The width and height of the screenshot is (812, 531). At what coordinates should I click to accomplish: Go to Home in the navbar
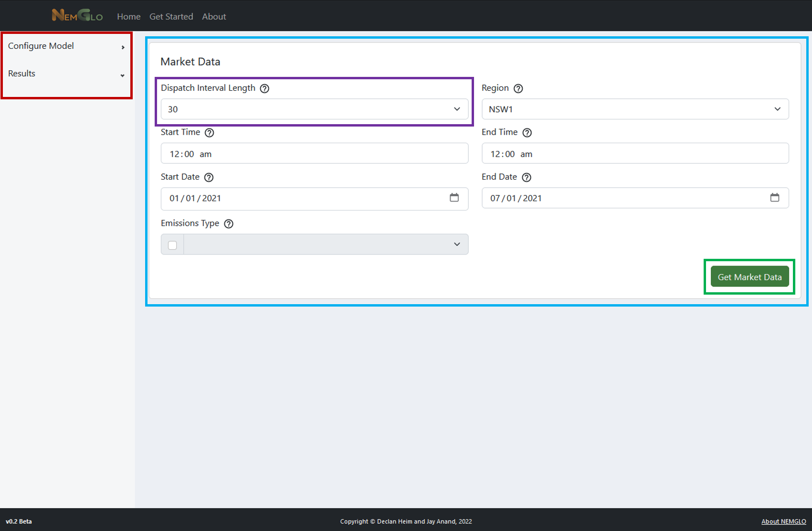129,16
